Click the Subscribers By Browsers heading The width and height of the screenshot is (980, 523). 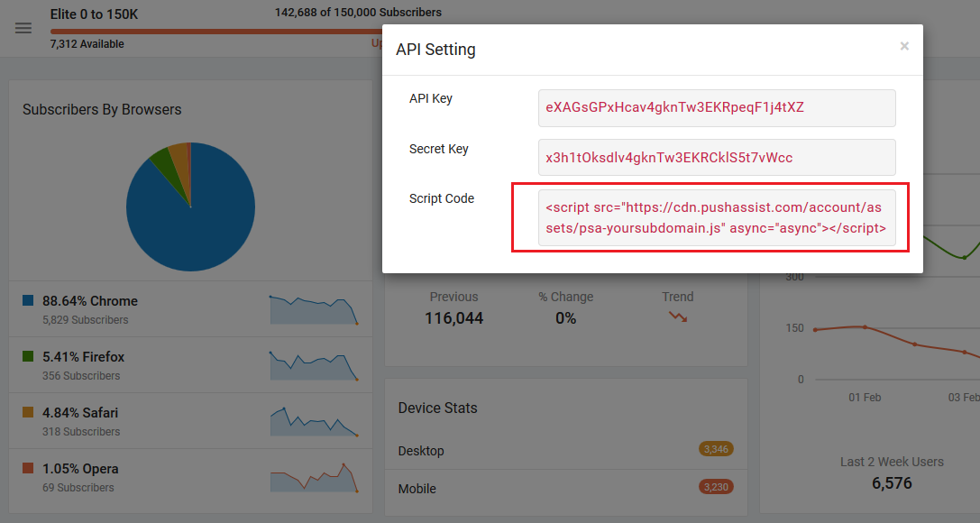(x=102, y=109)
